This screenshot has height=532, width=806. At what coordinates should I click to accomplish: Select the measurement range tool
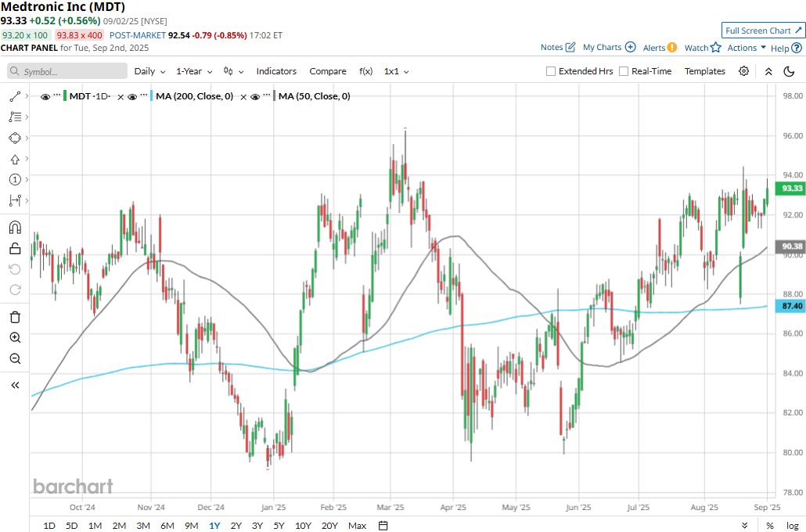coord(15,200)
